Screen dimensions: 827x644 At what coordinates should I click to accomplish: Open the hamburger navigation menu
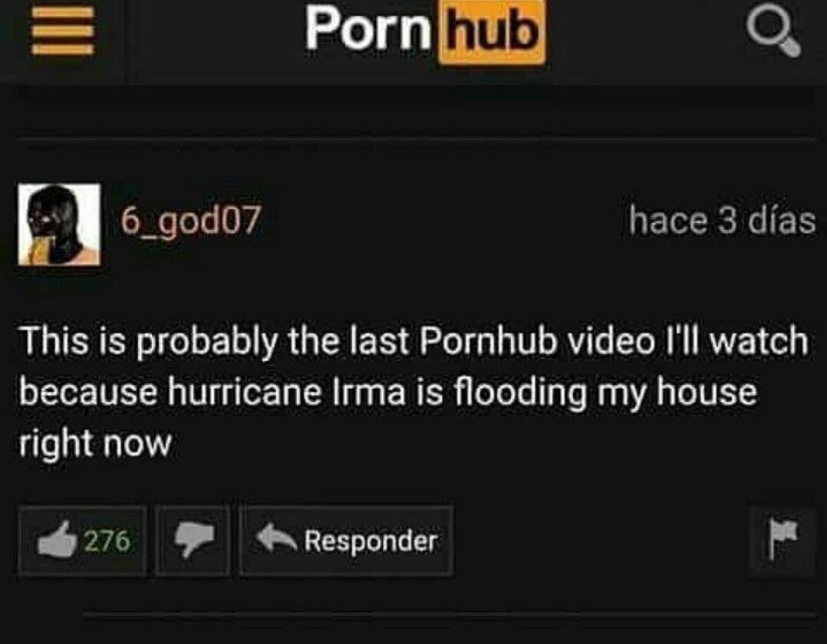[x=63, y=31]
